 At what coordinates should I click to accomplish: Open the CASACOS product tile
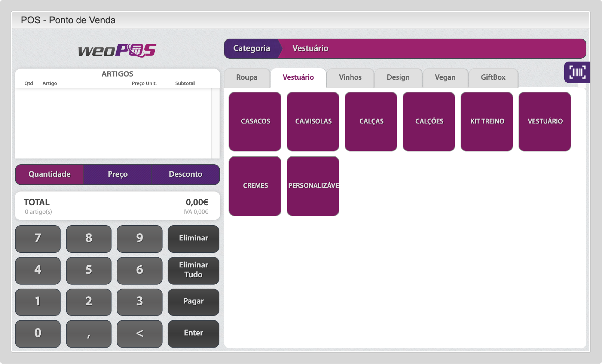(x=255, y=121)
